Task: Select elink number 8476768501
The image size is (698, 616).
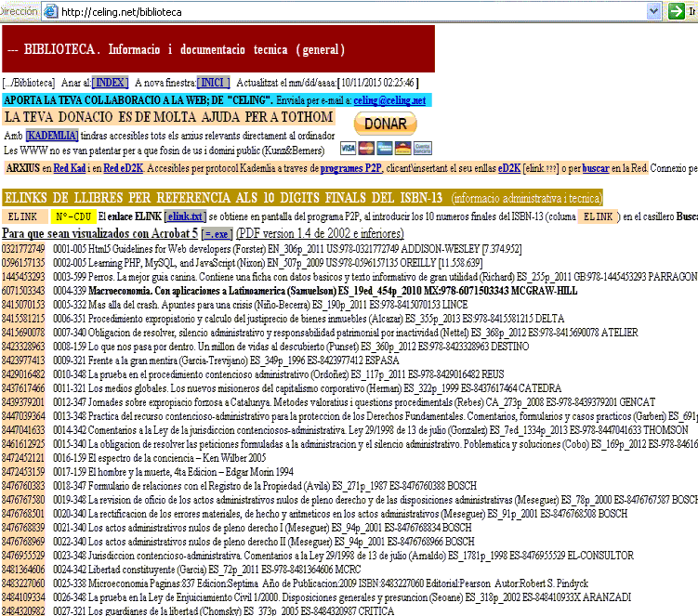Action: 23,514
